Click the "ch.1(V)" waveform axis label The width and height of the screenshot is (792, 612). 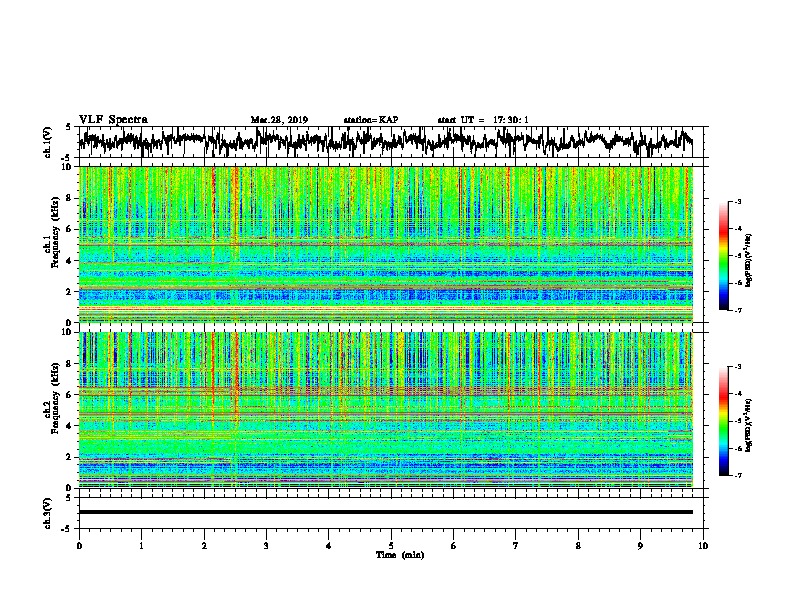click(48, 142)
